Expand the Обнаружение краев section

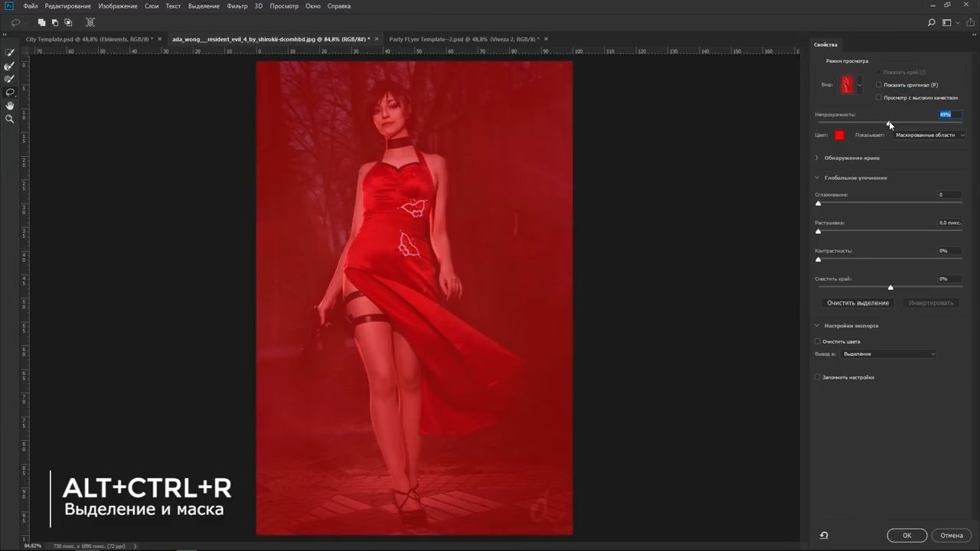point(817,158)
